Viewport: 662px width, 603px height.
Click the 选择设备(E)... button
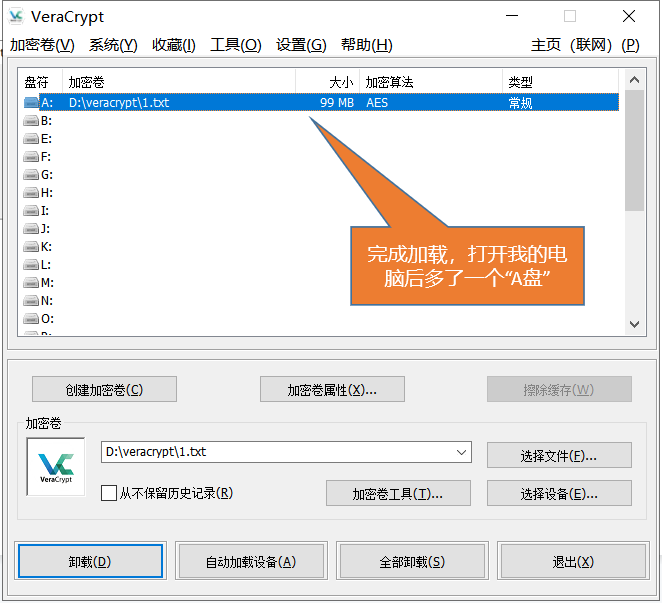click(x=559, y=493)
